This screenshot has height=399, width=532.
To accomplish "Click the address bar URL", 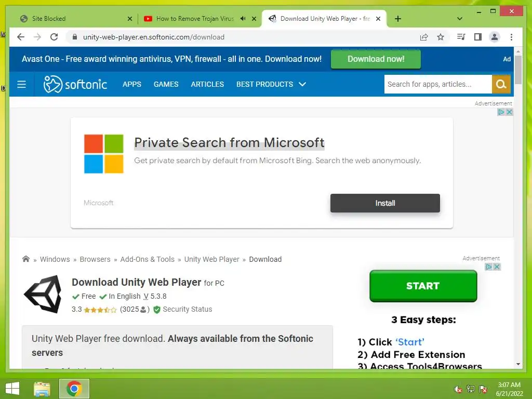I will 154,37.
